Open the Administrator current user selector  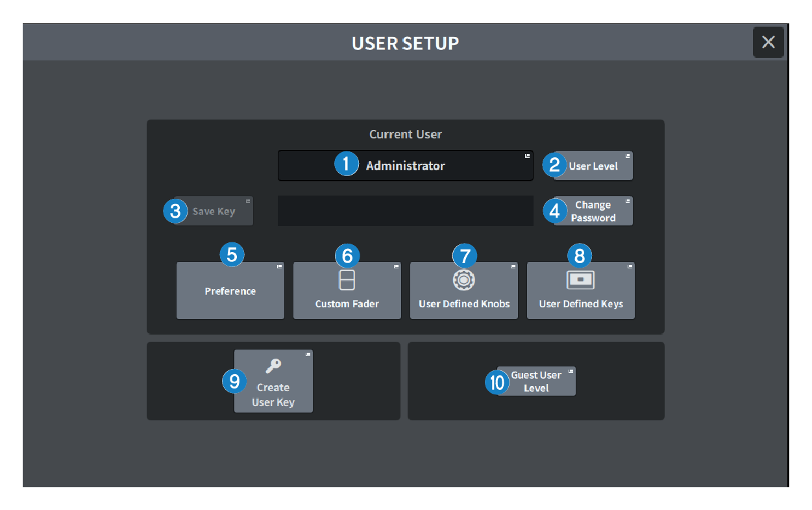coord(406,166)
